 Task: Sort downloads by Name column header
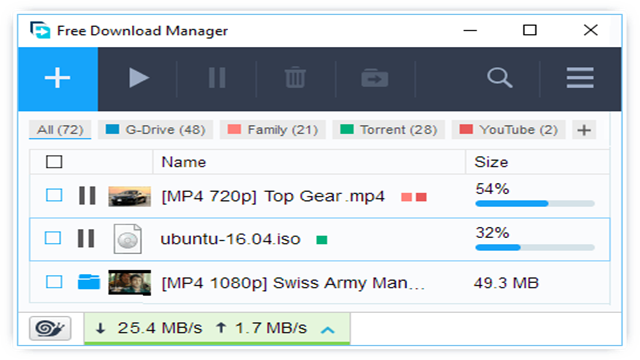pos(184,162)
